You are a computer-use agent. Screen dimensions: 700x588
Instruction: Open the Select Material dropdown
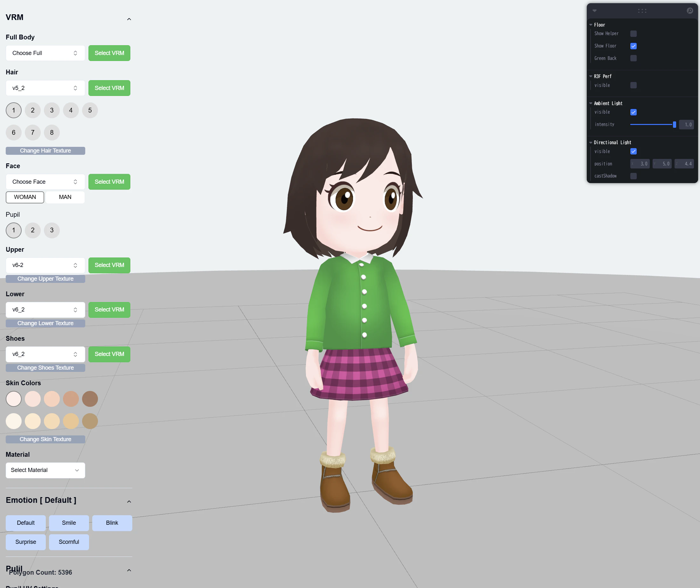coord(45,470)
